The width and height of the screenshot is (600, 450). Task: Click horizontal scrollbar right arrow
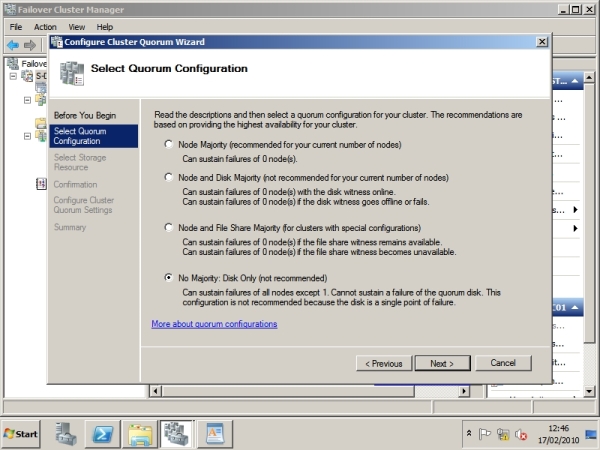[x=464, y=391]
